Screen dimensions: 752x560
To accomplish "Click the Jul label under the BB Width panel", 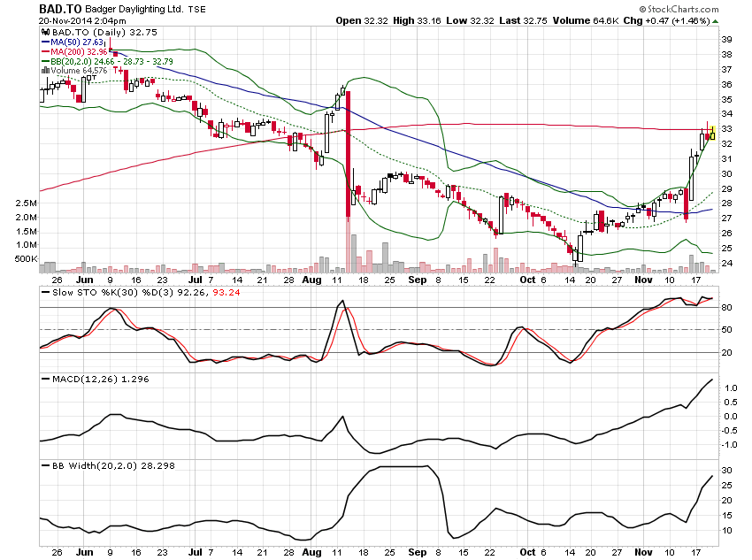I will 196,552.
